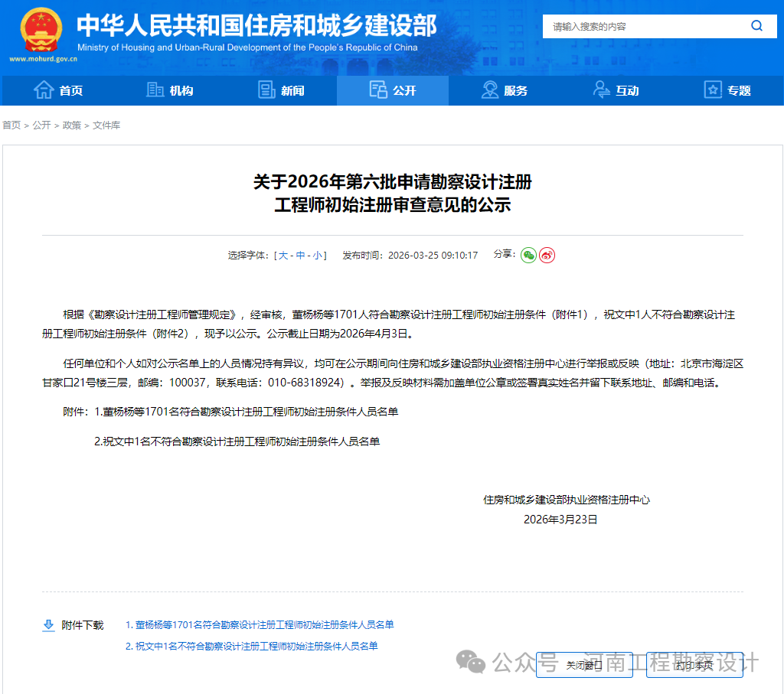The width and height of the screenshot is (784, 694).
Task: Open the 新闻 navigation menu
Action: pos(281,90)
